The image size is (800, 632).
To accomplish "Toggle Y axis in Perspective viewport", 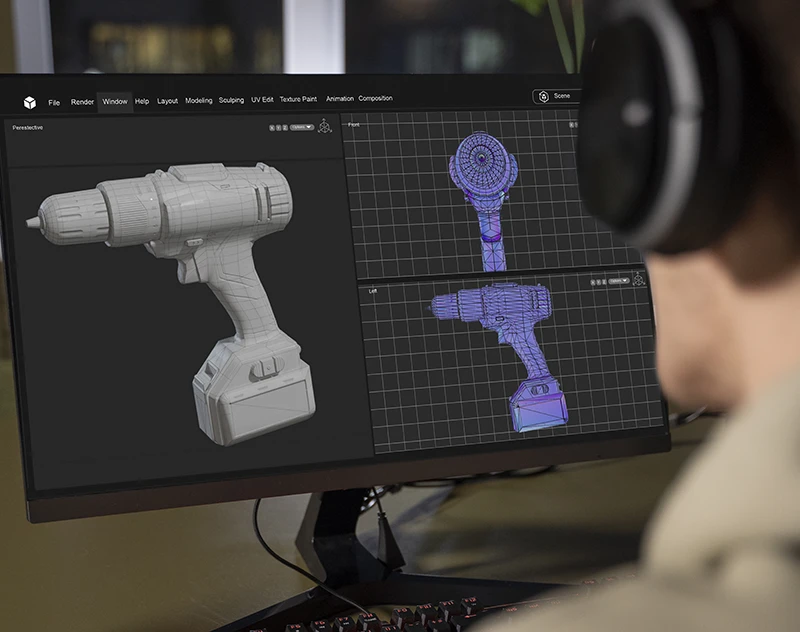I will 279,128.
